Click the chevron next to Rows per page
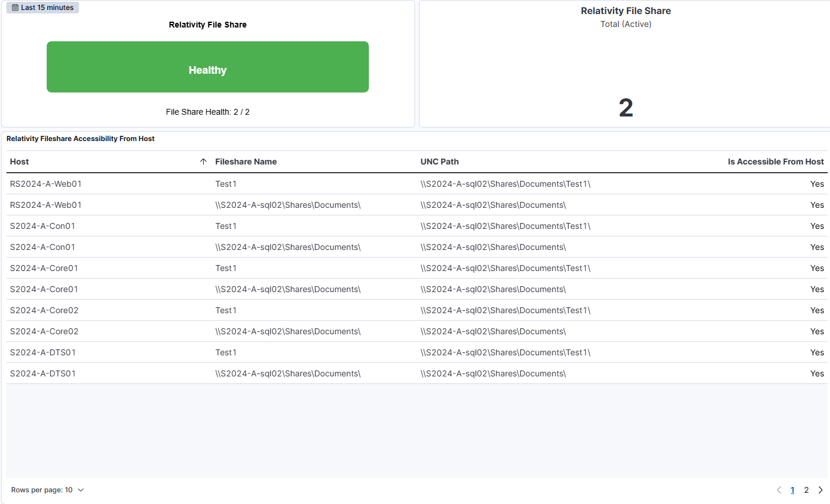Screen dimensions: 830x504 (80, 490)
